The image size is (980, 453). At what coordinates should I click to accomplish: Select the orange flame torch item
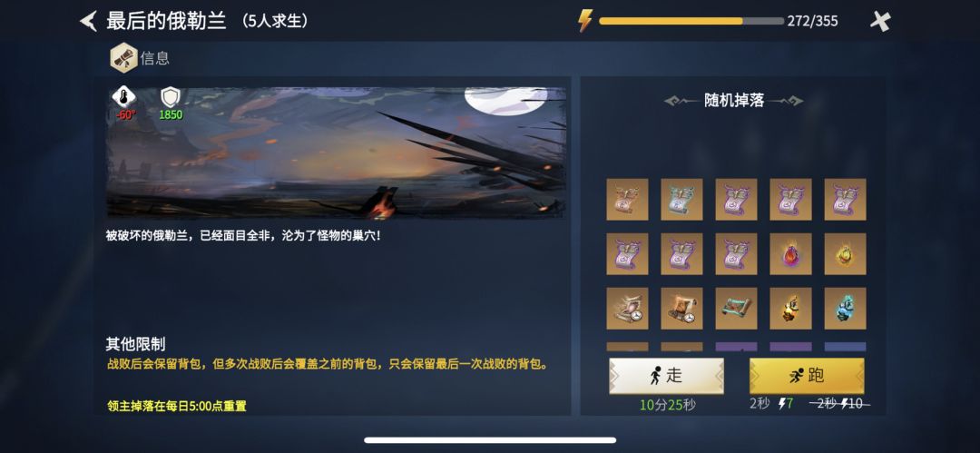coord(790,309)
